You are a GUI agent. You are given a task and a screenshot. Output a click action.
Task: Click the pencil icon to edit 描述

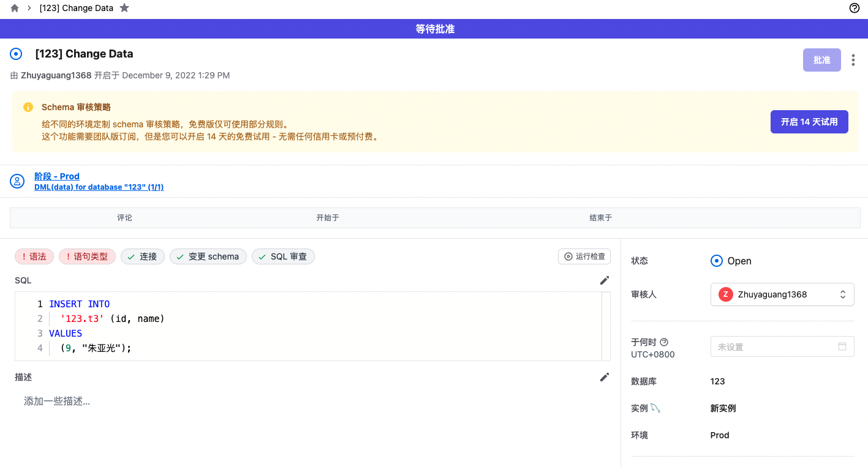(x=605, y=377)
